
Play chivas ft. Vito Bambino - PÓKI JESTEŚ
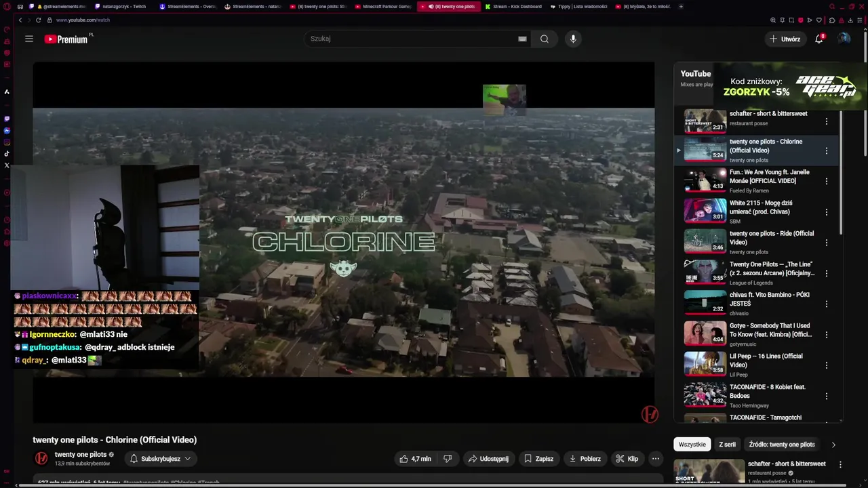click(x=705, y=303)
